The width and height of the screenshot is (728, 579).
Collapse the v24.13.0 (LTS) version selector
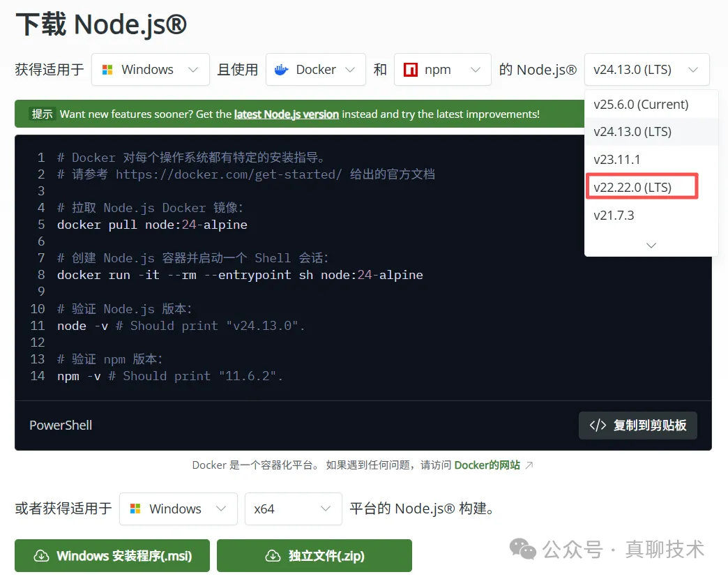point(646,70)
